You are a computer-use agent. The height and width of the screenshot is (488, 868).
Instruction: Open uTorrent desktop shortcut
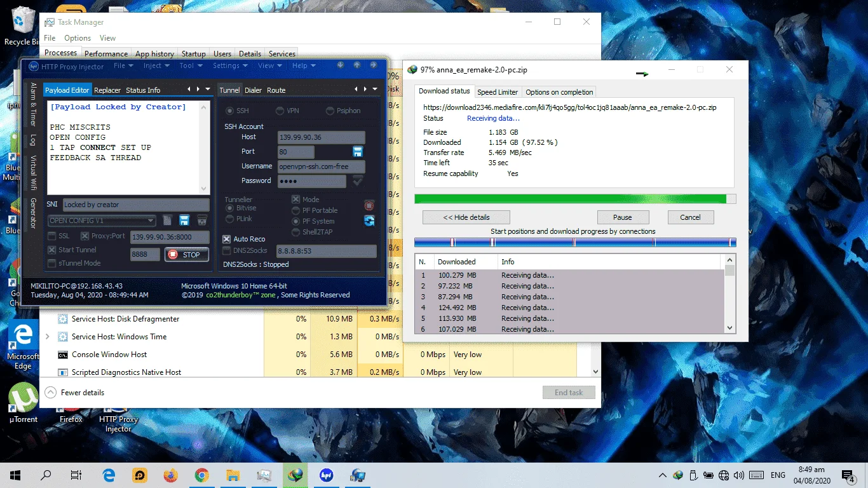tap(24, 402)
